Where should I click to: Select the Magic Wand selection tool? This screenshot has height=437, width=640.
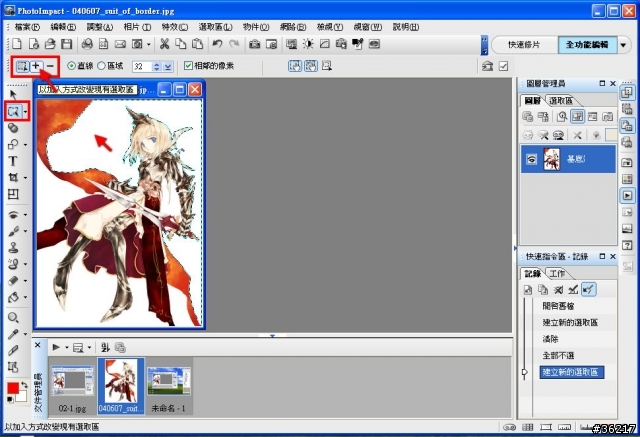(x=13, y=111)
